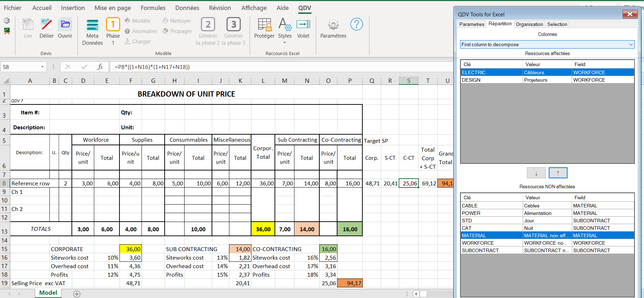Expand the Name Box dropdown arrow

[42, 67]
